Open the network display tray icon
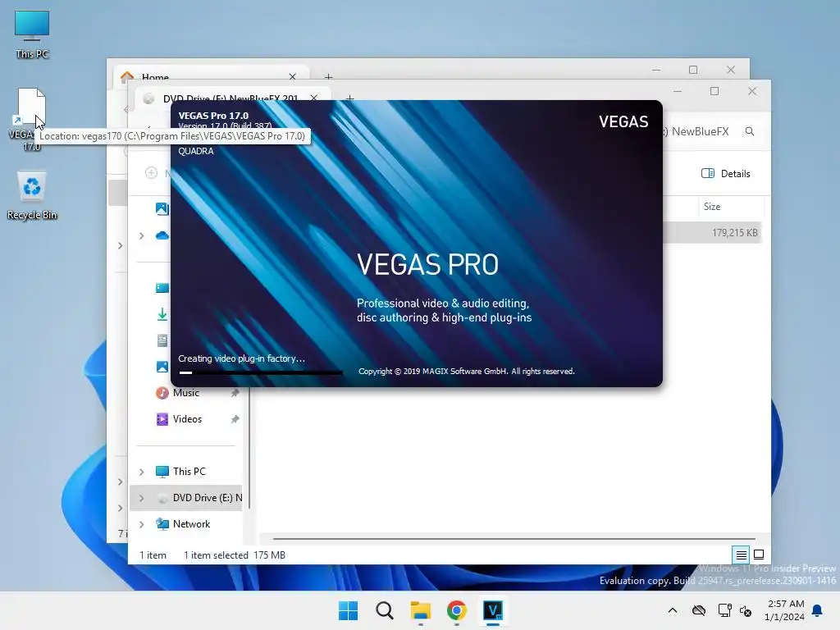Image resolution: width=840 pixels, height=630 pixels. pos(724,610)
